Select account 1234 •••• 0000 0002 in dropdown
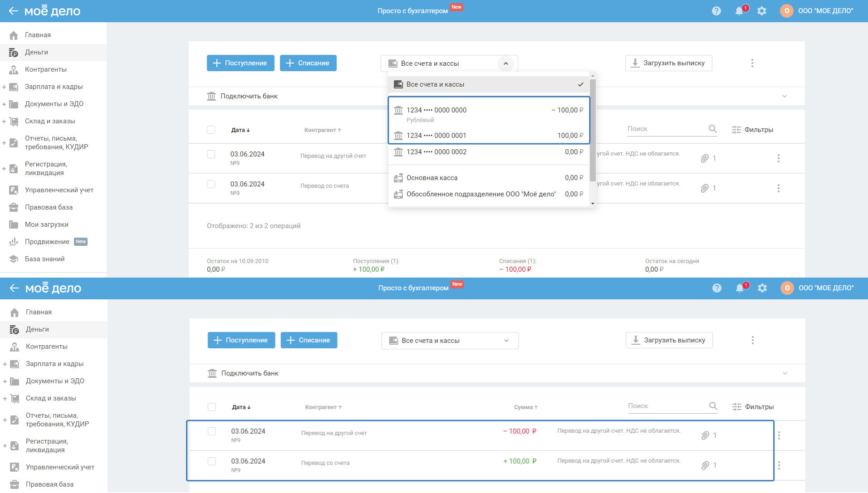The width and height of the screenshot is (868, 493). point(489,152)
